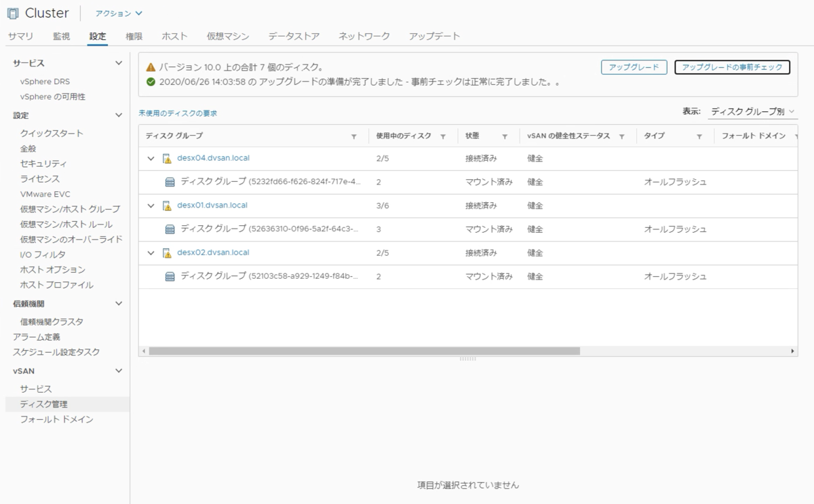
Task: Select ディスク管理 in the sidebar
Action: (66, 404)
